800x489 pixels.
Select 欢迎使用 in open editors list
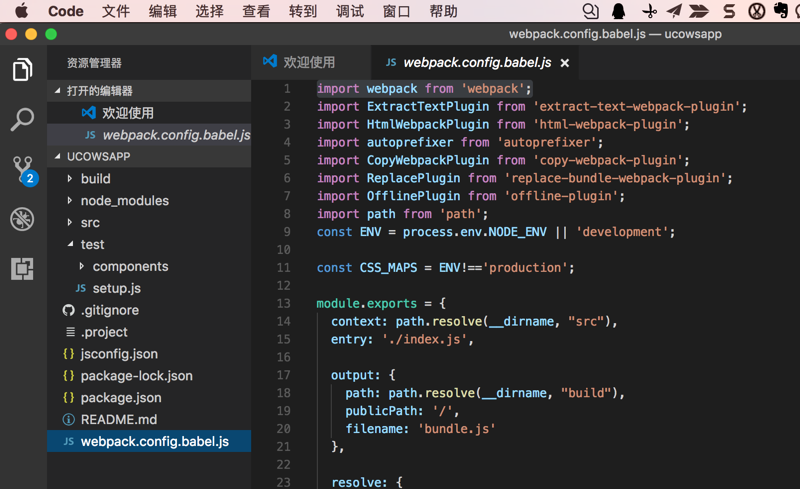149,113
